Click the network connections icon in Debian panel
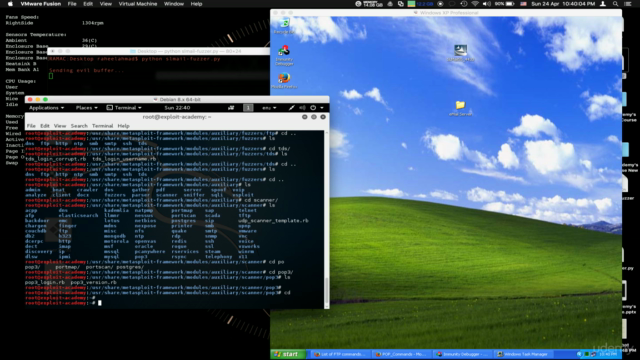 [x=231, y=108]
